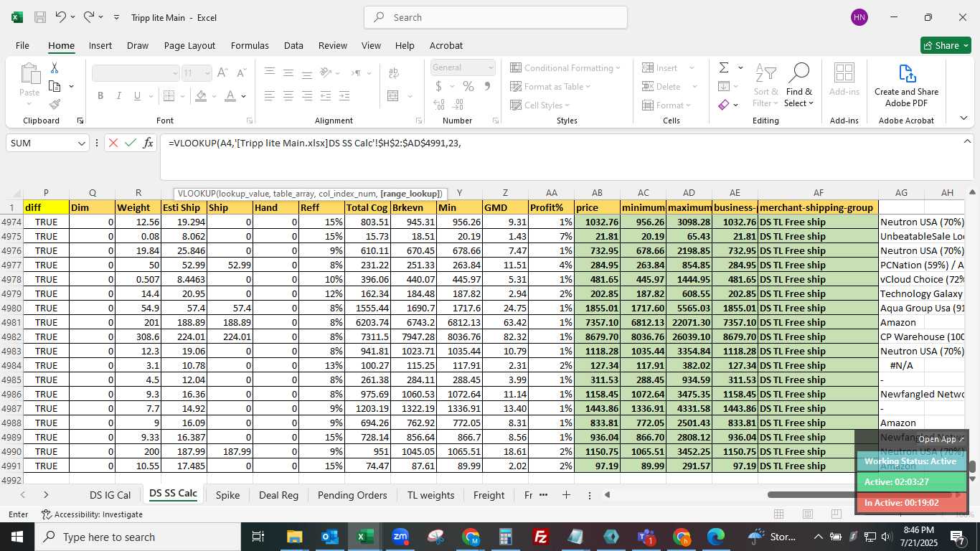Open the font size dropdown

(207, 72)
